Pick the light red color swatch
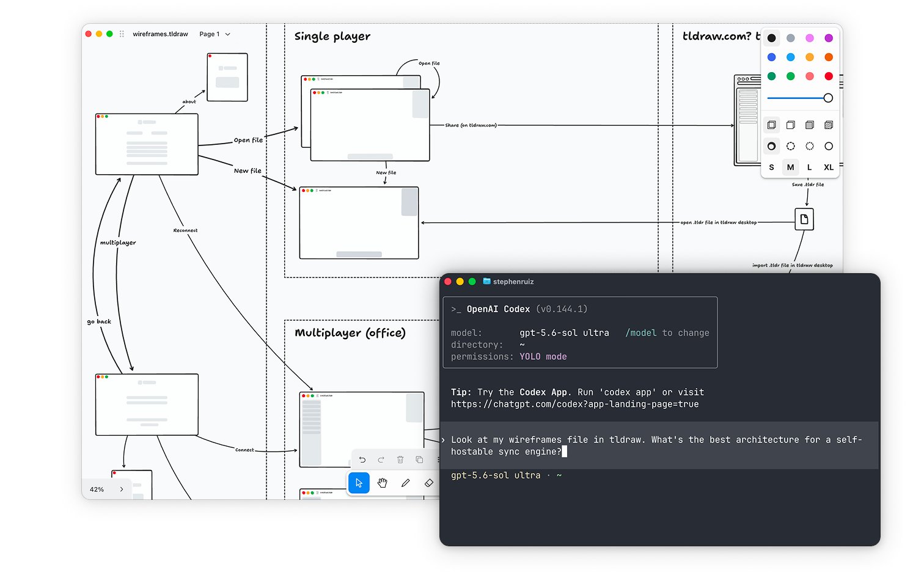Viewport: 924px width, 575px height. click(x=810, y=76)
